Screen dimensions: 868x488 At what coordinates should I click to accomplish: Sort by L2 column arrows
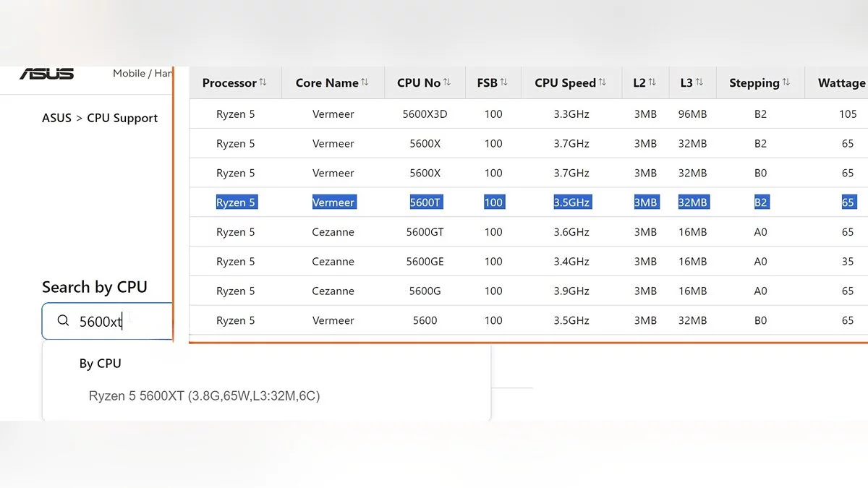652,82
